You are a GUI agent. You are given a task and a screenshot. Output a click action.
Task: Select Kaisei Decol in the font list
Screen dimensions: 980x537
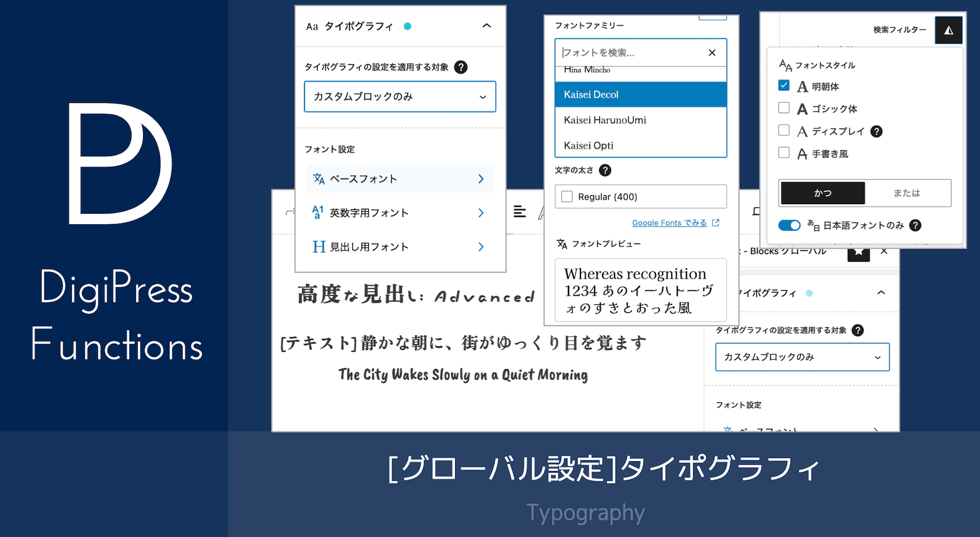(x=641, y=94)
